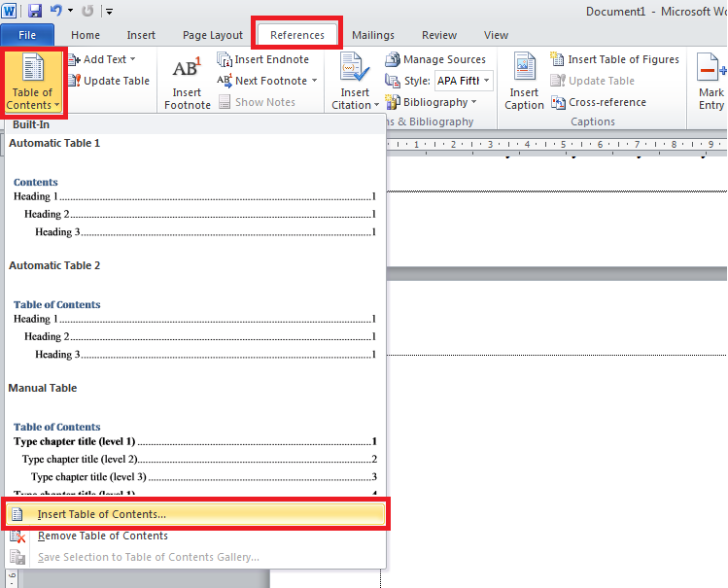Click the Word application icon in title bar

(9, 11)
